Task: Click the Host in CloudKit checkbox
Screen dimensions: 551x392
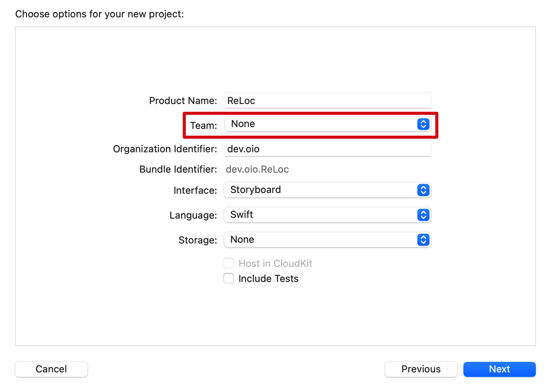Action: tap(229, 263)
